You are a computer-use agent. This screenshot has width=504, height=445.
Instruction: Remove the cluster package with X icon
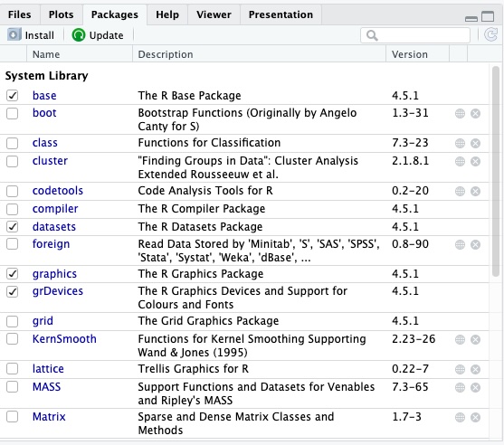point(475,161)
